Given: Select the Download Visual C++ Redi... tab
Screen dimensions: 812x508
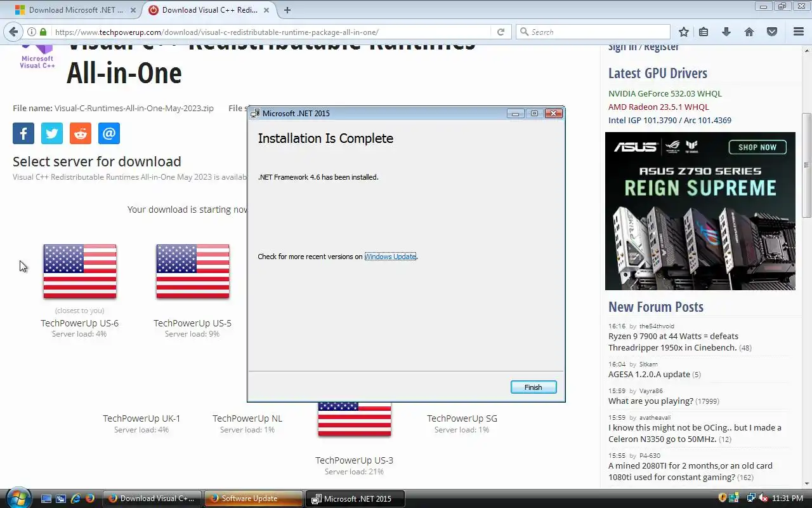Looking at the screenshot, I should 209,10.
